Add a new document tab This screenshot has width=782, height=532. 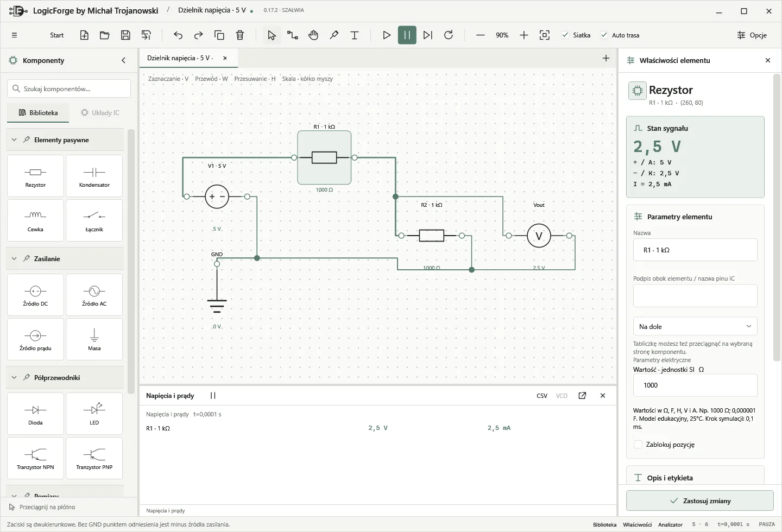(x=606, y=58)
